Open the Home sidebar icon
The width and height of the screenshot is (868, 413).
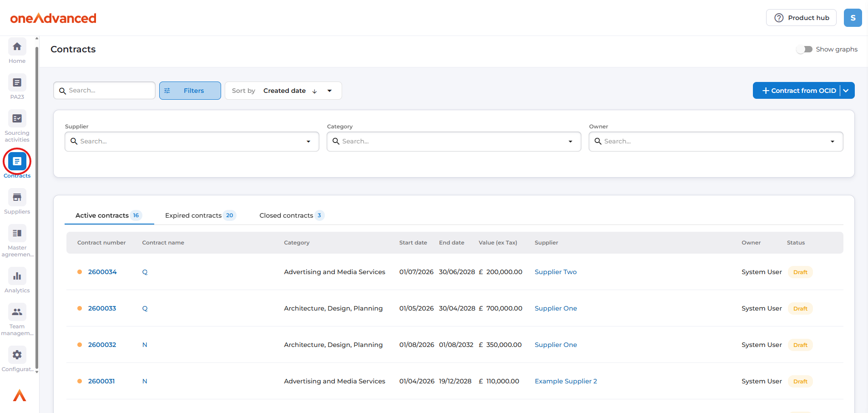point(17,47)
